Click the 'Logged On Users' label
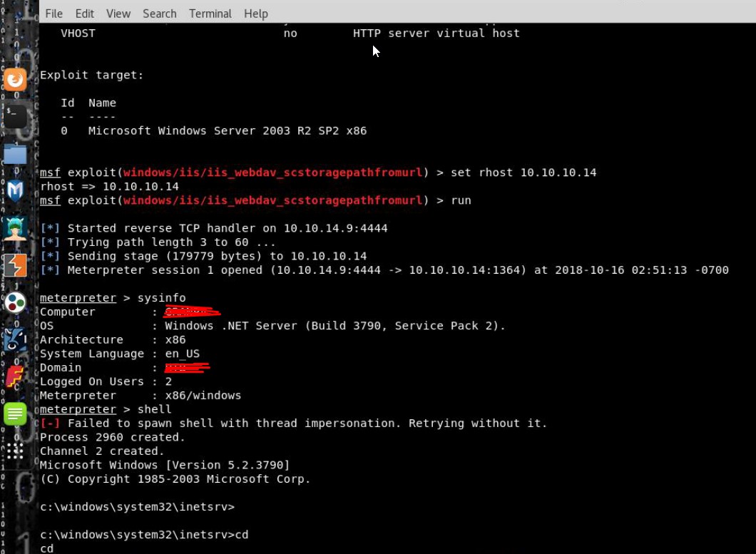Image resolution: width=756 pixels, height=554 pixels. (x=91, y=381)
